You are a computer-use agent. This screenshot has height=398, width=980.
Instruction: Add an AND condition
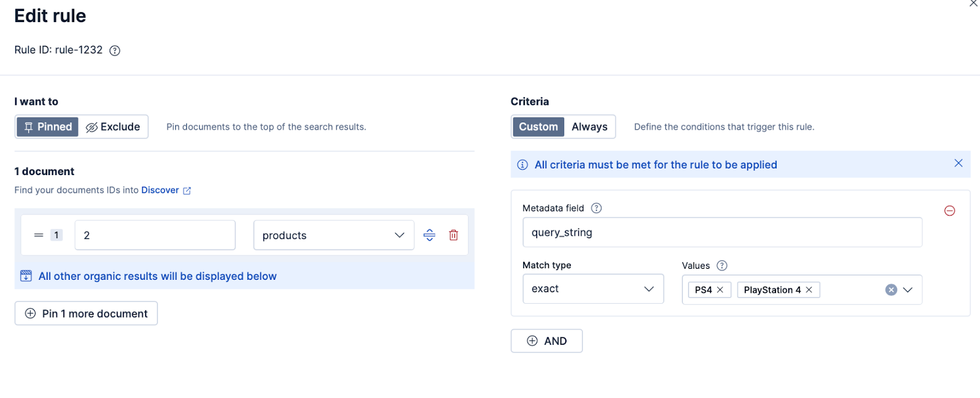pyautogui.click(x=546, y=340)
